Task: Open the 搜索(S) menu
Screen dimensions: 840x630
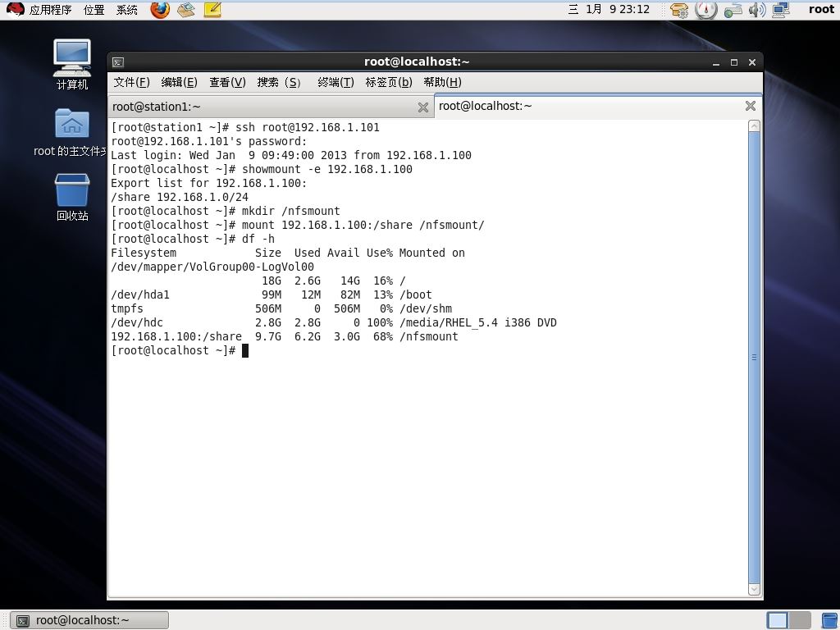Action: [279, 82]
